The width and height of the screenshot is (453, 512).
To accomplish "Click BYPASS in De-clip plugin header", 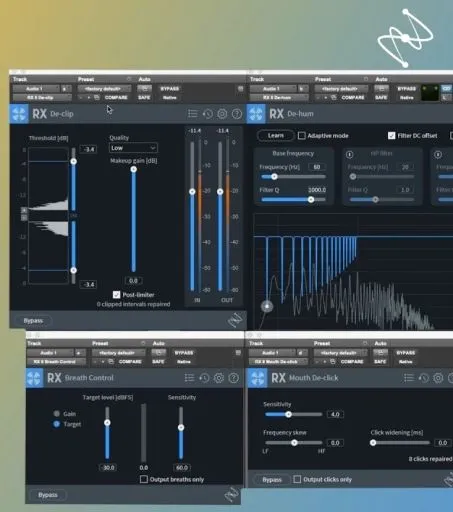I will [x=170, y=89].
